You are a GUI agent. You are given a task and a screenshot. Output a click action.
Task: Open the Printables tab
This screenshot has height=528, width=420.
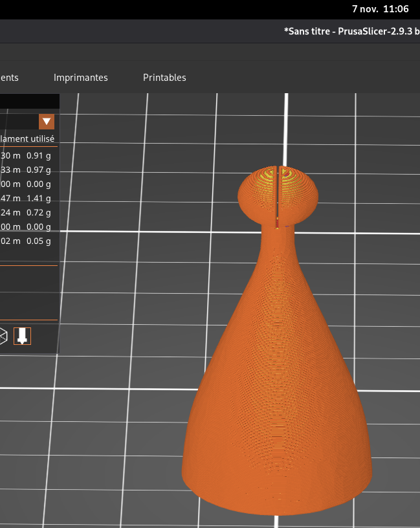pyautogui.click(x=164, y=78)
